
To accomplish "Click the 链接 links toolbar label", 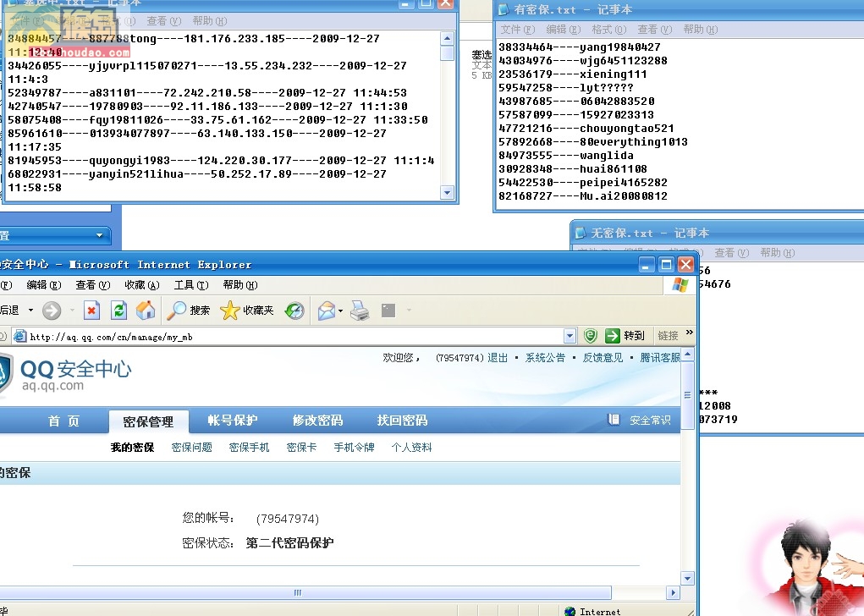I will [668, 336].
